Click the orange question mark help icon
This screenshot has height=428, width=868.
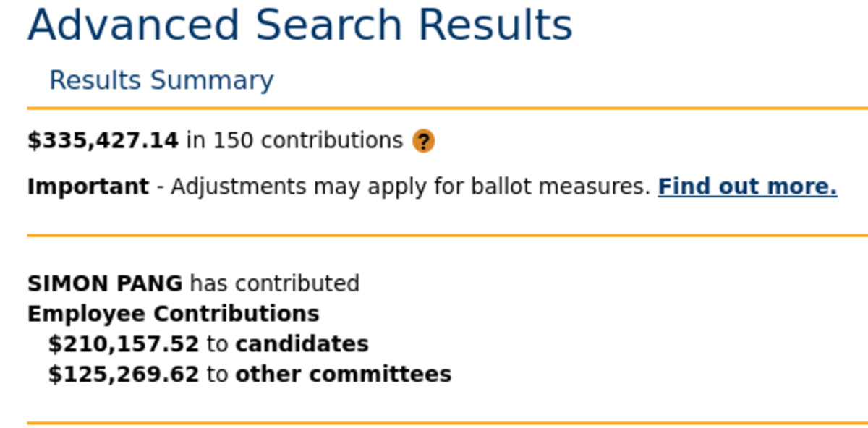pyautogui.click(x=423, y=141)
